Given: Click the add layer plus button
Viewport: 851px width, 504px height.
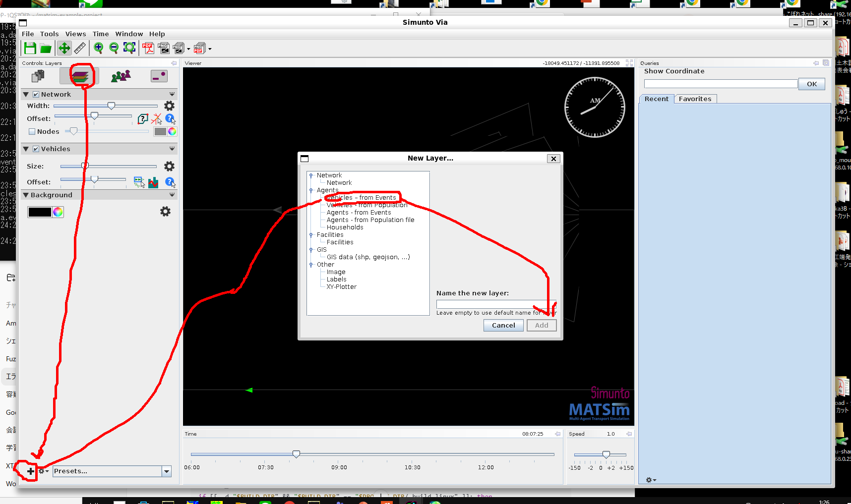Looking at the screenshot, I should tap(31, 471).
